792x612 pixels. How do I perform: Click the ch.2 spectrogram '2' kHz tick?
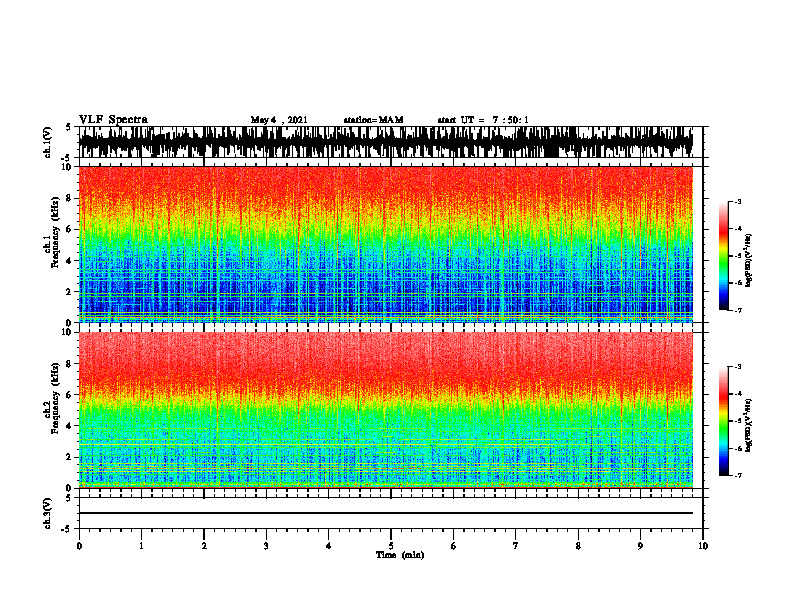[x=69, y=457]
